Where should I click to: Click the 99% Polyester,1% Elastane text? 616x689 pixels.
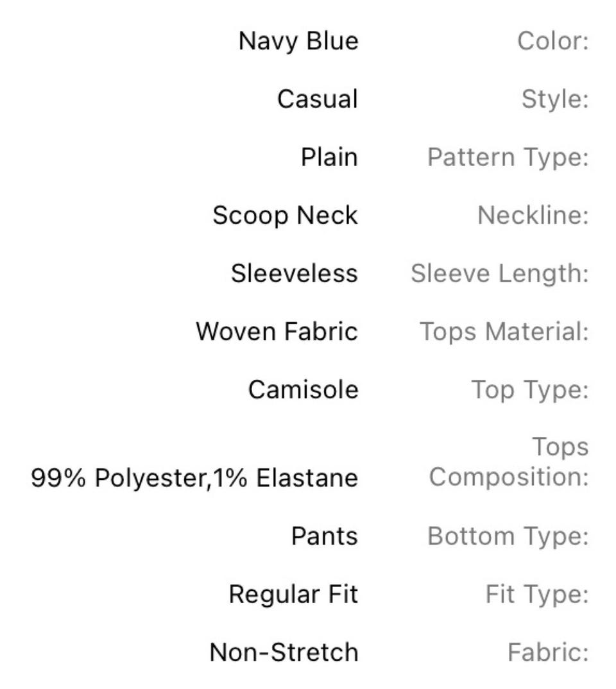tap(194, 478)
